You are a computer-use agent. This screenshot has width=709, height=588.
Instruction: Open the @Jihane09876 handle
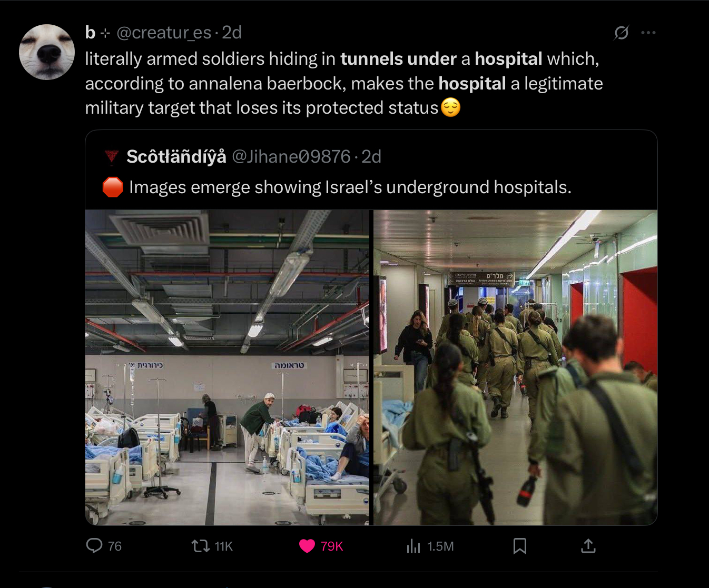[291, 156]
